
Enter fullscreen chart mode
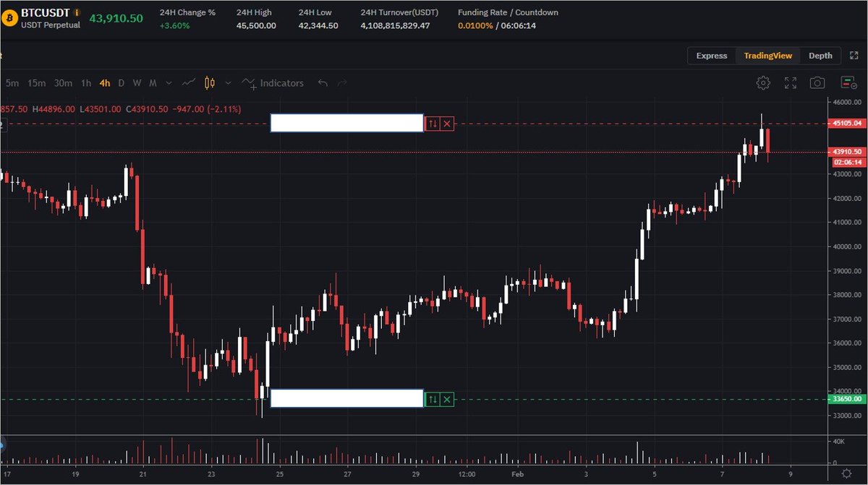click(790, 83)
